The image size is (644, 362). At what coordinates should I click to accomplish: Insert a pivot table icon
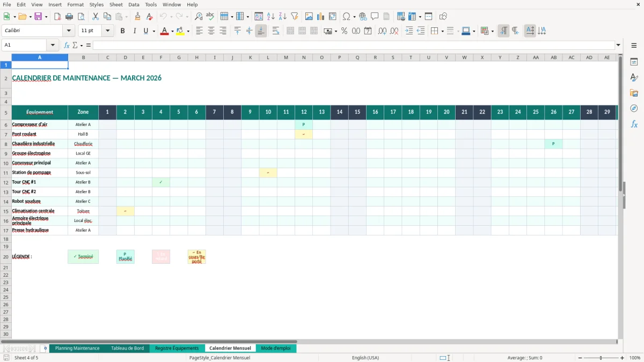click(x=333, y=17)
